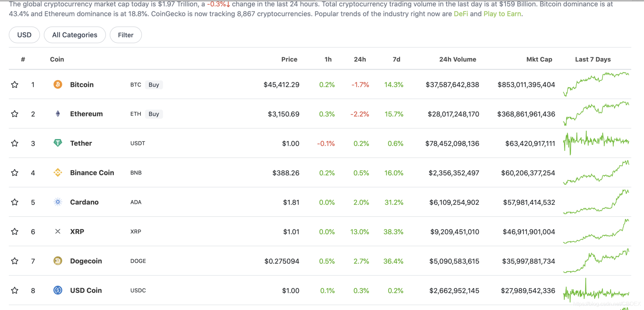Screen dimensions: 644x310
Task: Open the XRP coin page
Action: pyautogui.click(x=77, y=231)
